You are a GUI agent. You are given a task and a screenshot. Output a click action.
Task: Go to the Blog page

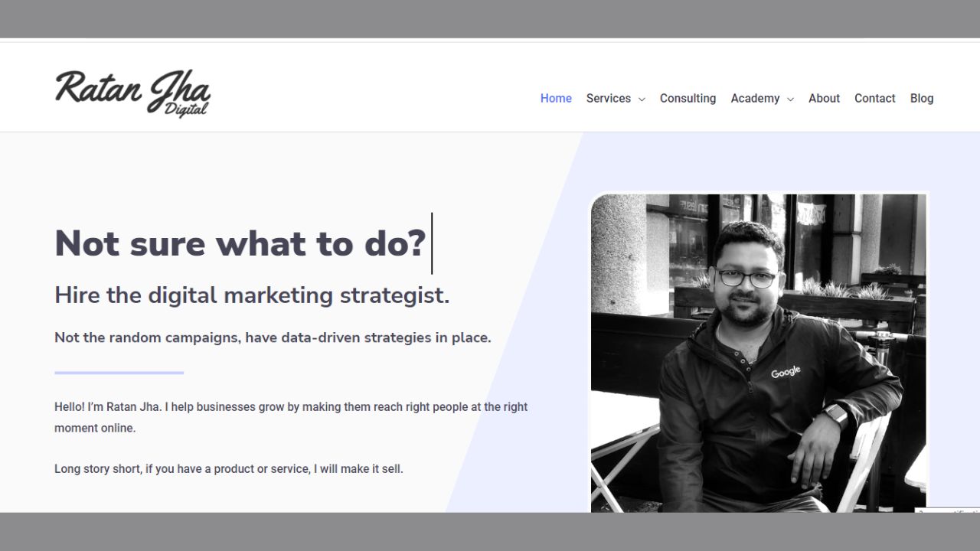click(x=921, y=98)
